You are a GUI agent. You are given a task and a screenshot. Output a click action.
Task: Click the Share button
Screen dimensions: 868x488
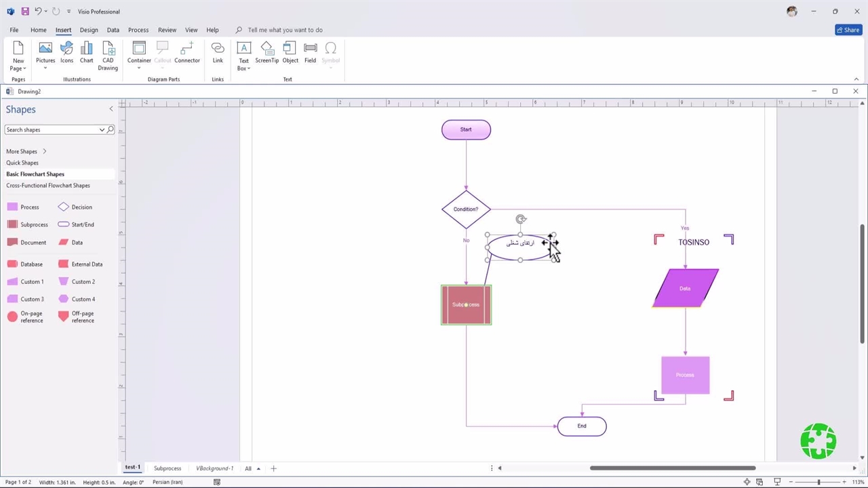(x=848, y=30)
